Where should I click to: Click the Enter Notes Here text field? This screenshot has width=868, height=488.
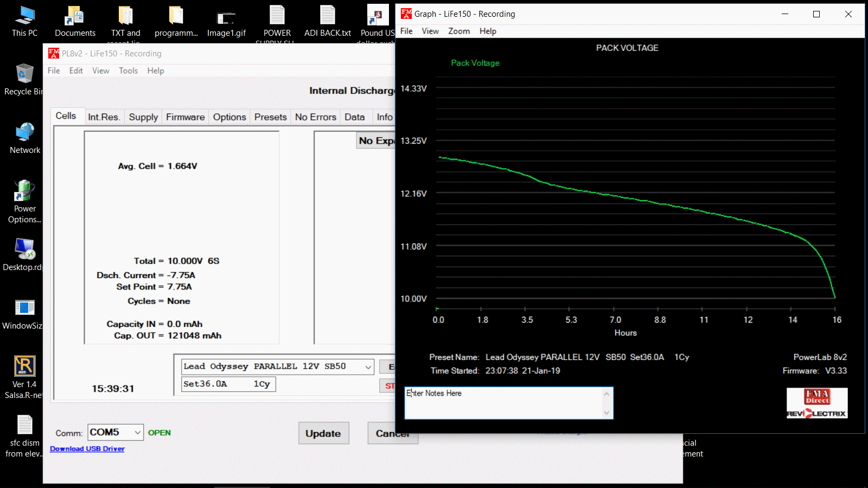[x=505, y=403]
